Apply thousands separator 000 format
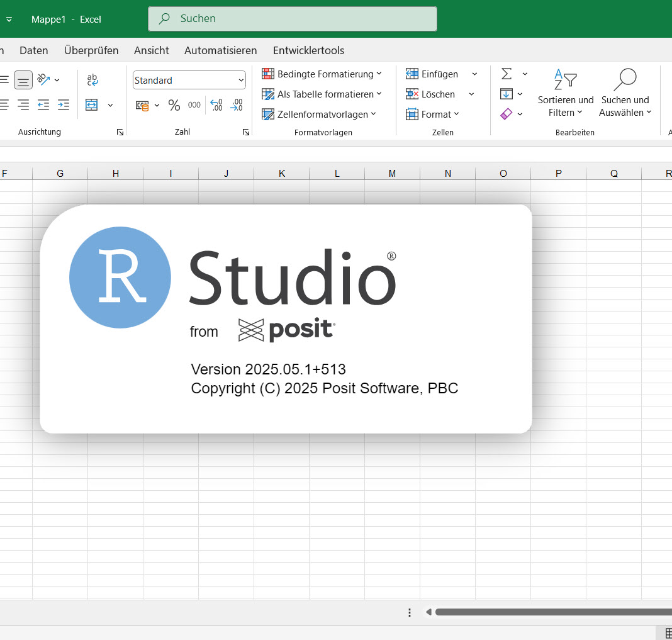Viewport: 672px width, 640px height. 194,105
